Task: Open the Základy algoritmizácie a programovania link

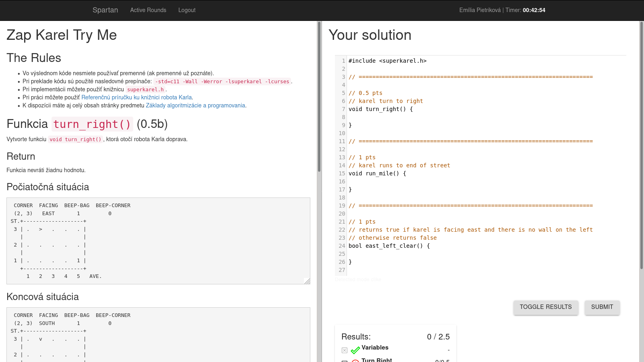Action: click(195, 105)
